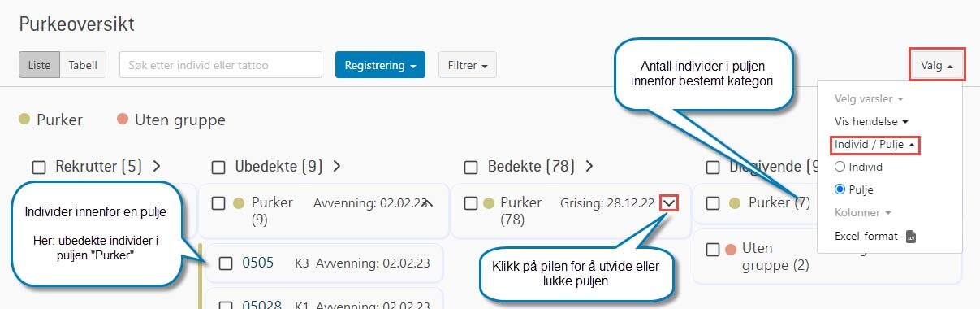Switch to the Liste view
This screenshot has width=980, height=309.
point(40,65)
